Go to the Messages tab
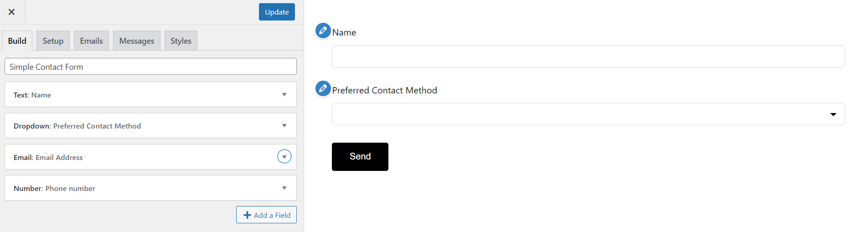The height and width of the screenshot is (232, 868). click(137, 41)
